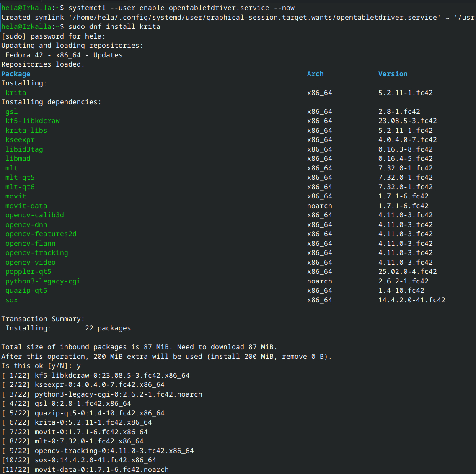Screen dimensions: 476x474
Task: Click the [ 6/22] krita download line
Action: click(x=93, y=422)
